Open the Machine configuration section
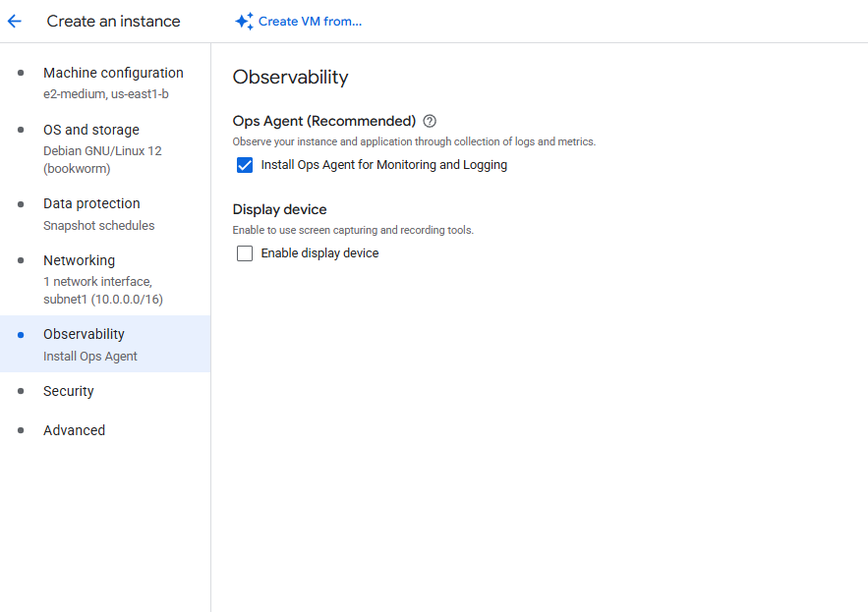Image resolution: width=868 pixels, height=612 pixels. click(113, 73)
